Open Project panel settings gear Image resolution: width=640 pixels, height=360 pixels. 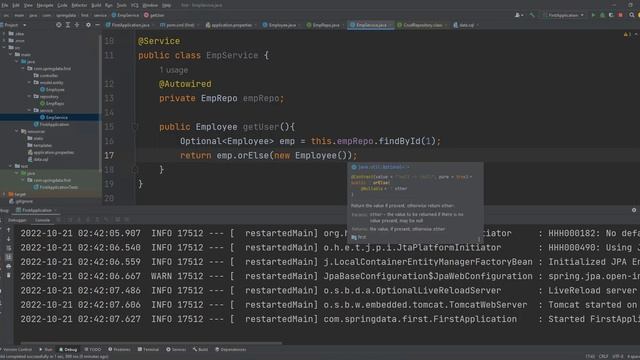click(88, 25)
